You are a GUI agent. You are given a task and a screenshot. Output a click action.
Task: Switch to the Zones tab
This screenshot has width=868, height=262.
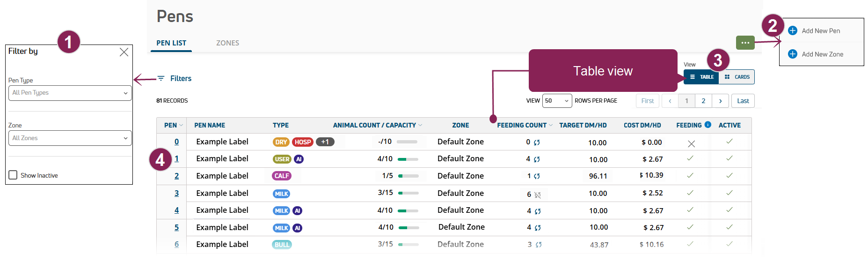tap(227, 43)
